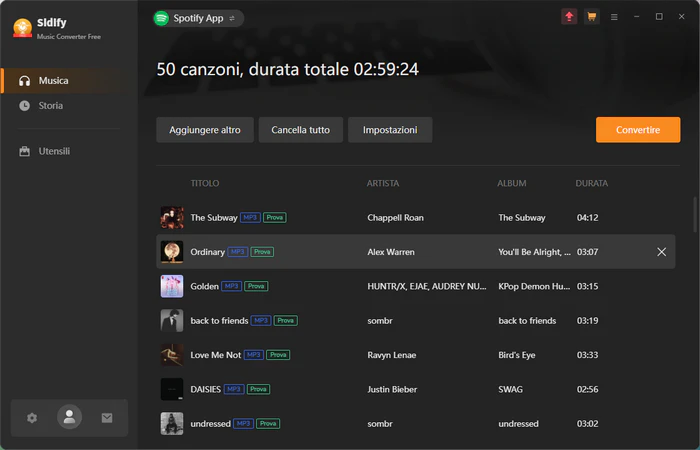The height and width of the screenshot is (450, 700).
Task: Click the MP3 badge on The Subway
Action: (250, 217)
